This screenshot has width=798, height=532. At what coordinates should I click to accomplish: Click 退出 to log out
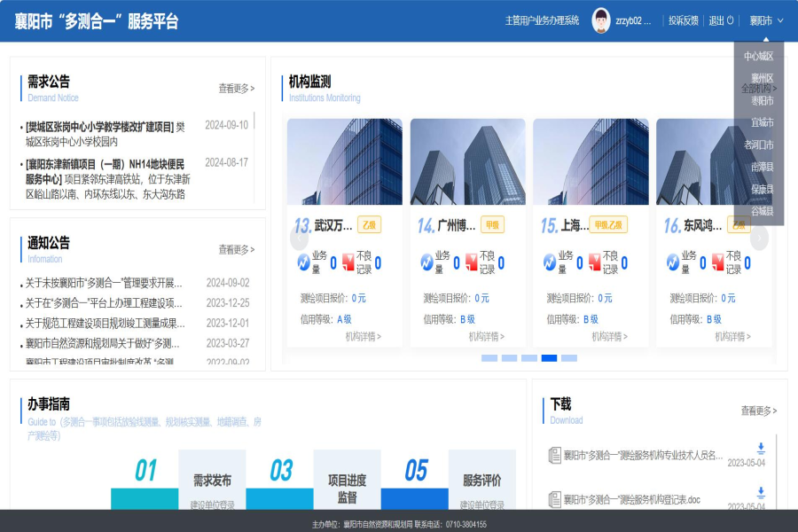click(x=716, y=21)
